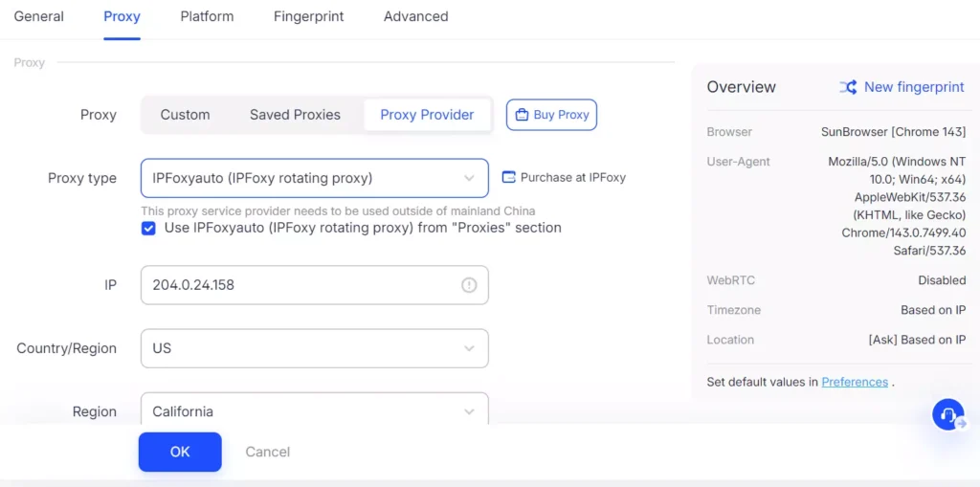The image size is (980, 487).
Task: Select the Custom proxy option
Action: [x=185, y=115]
